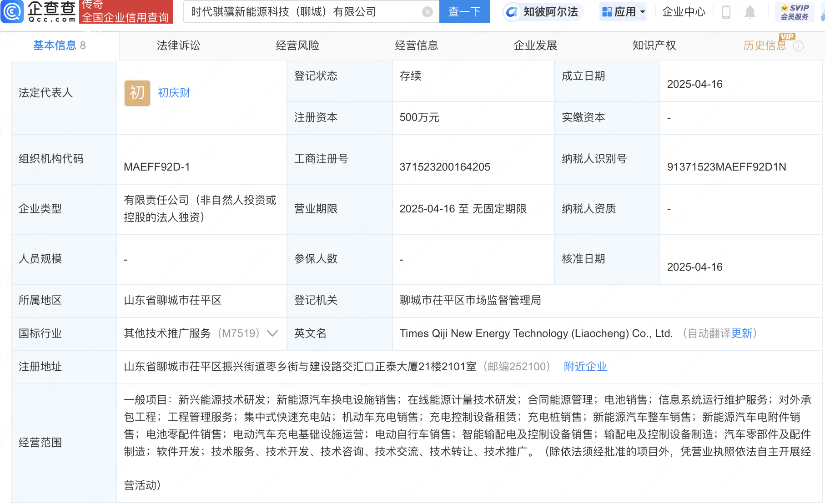The image size is (825, 504).
Task: Switch to the 法律诉讼 tab
Action: tap(178, 45)
